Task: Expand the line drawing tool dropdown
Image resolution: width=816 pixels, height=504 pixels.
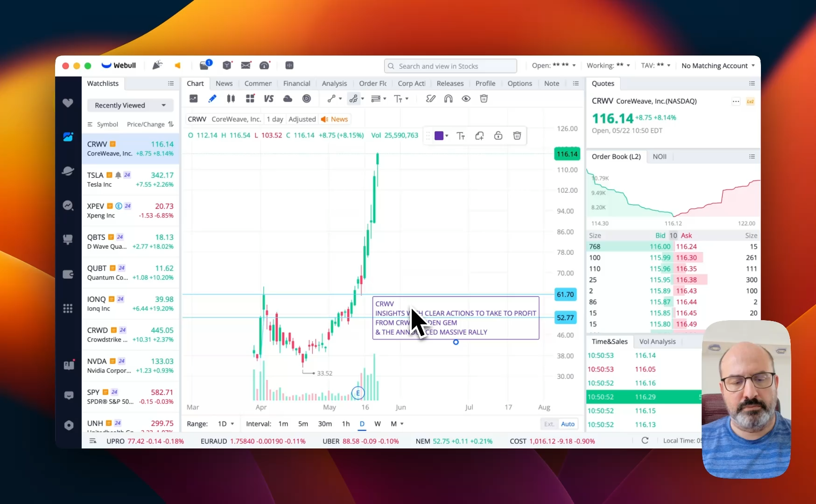Action: 340,98
